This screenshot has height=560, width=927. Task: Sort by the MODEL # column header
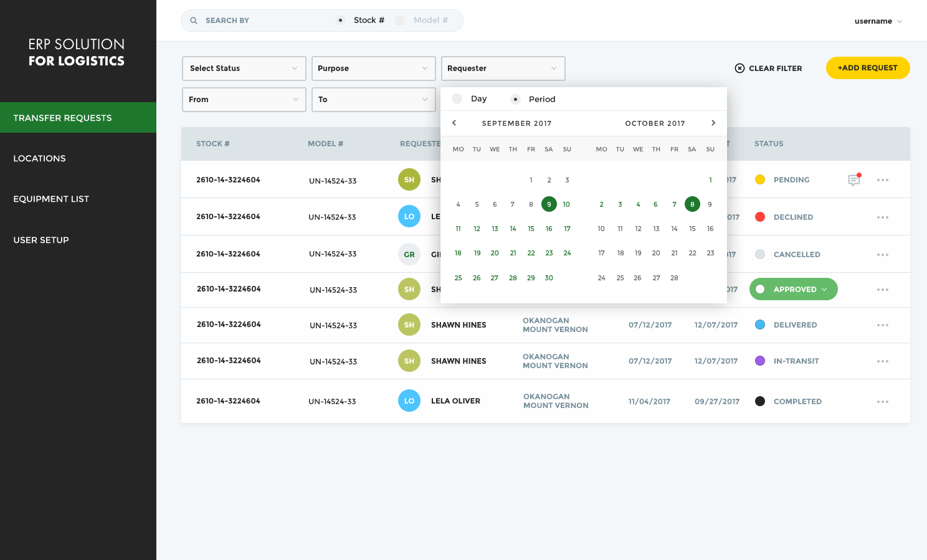point(326,144)
